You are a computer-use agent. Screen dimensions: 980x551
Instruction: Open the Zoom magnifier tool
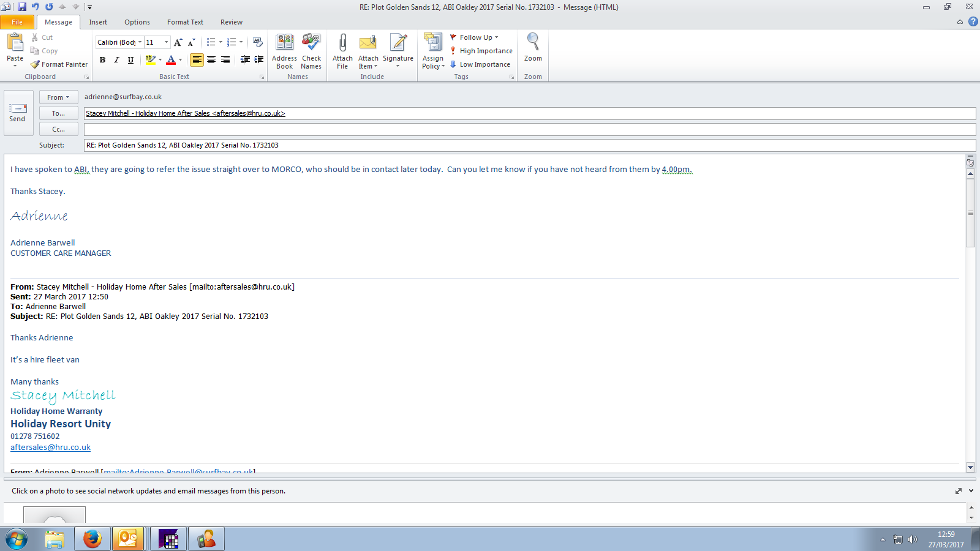(533, 48)
